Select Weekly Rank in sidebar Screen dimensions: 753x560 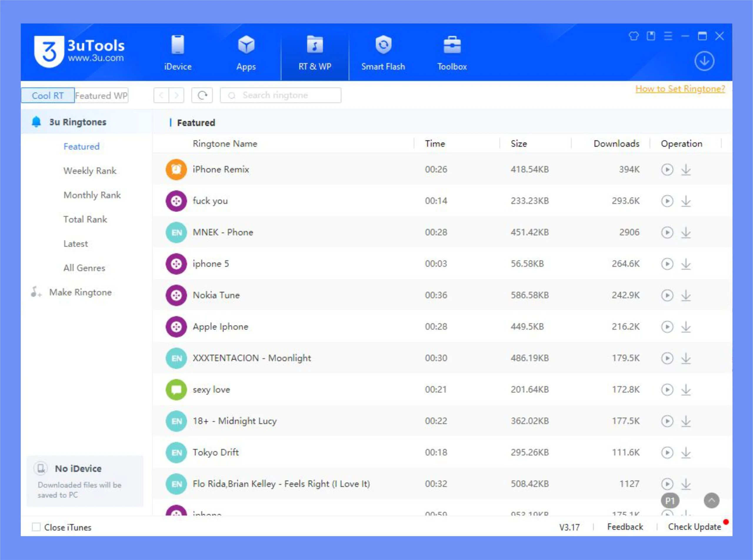click(x=90, y=171)
